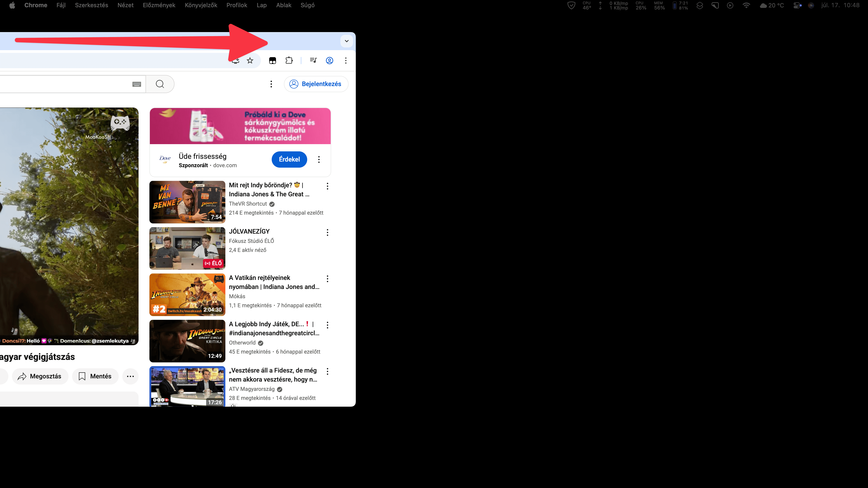Open options for the Dove sponsored ad
Screen dimensions: 868x488
coord(319,159)
